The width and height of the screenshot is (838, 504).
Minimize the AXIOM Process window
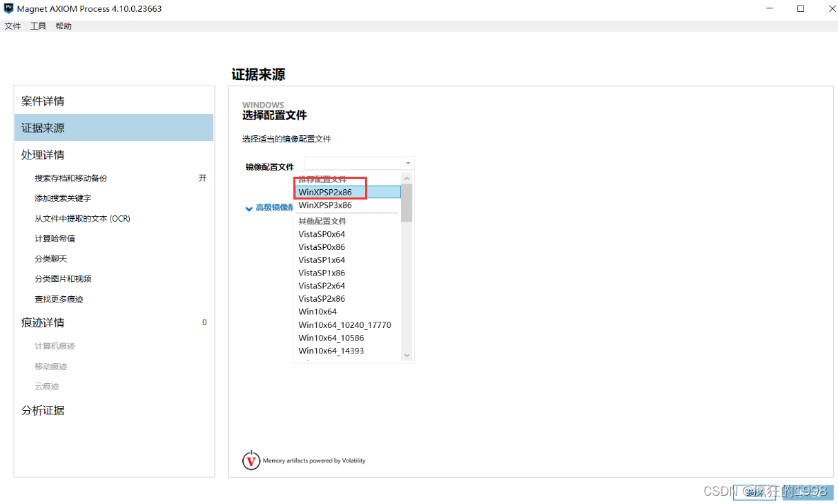pyautogui.click(x=770, y=9)
